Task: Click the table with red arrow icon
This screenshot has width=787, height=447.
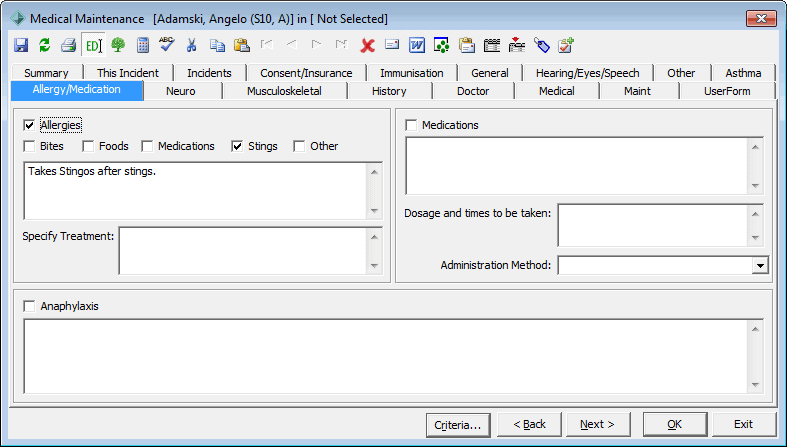Action: pyautogui.click(x=516, y=45)
